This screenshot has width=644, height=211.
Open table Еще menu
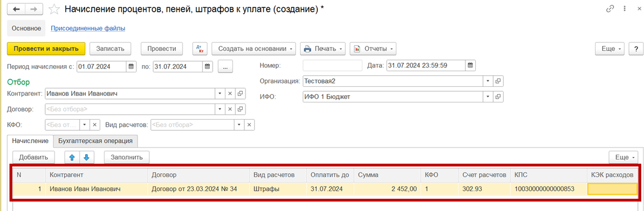pos(623,157)
